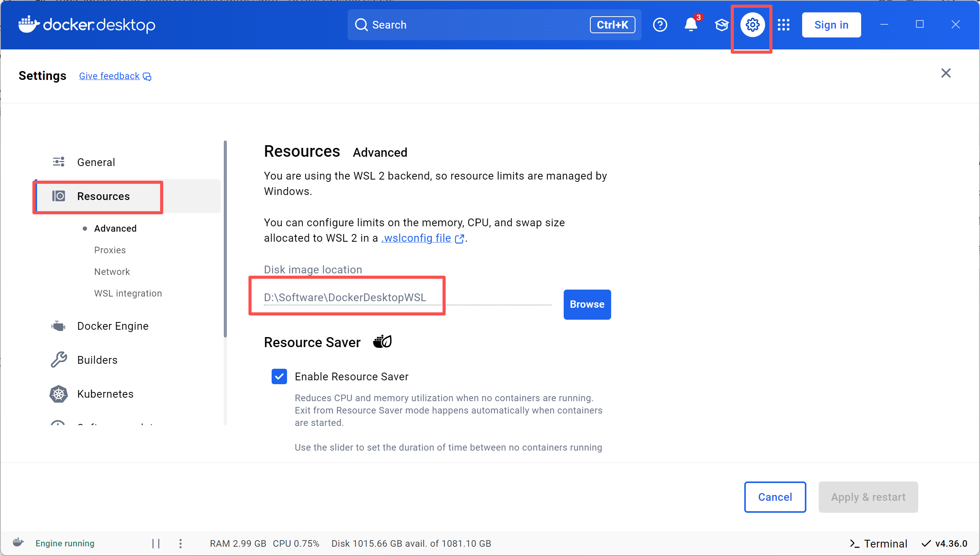Select Docker Engine in sidebar

coord(113,326)
